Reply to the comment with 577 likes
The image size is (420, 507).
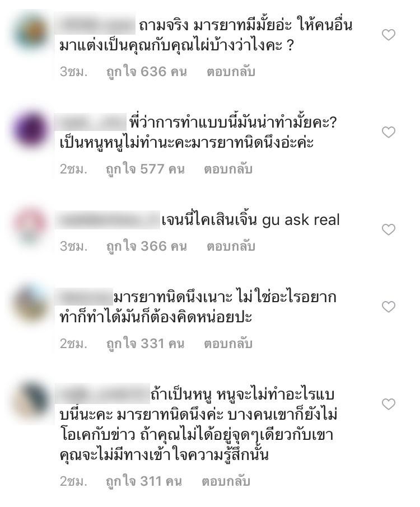[x=228, y=169]
